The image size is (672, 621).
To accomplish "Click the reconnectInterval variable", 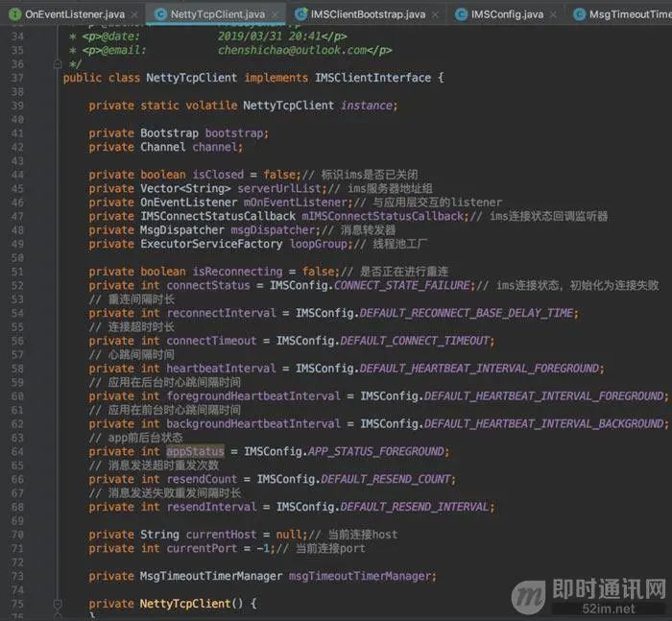I will point(221,313).
